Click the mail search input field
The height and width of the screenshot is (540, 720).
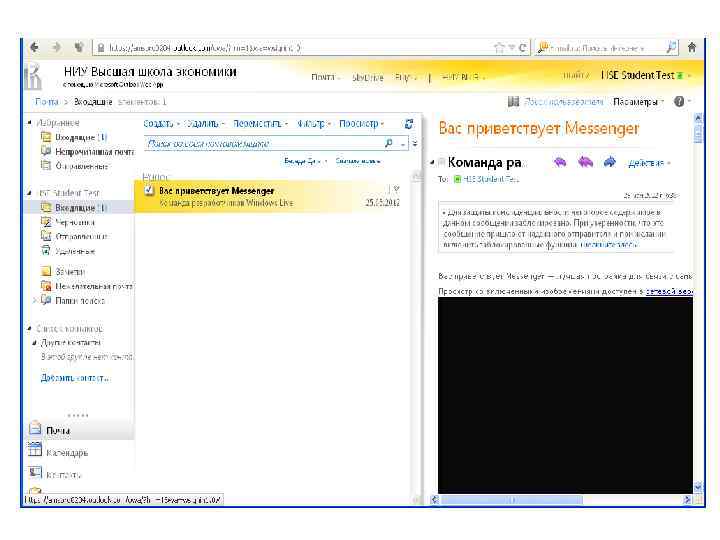pos(264,143)
